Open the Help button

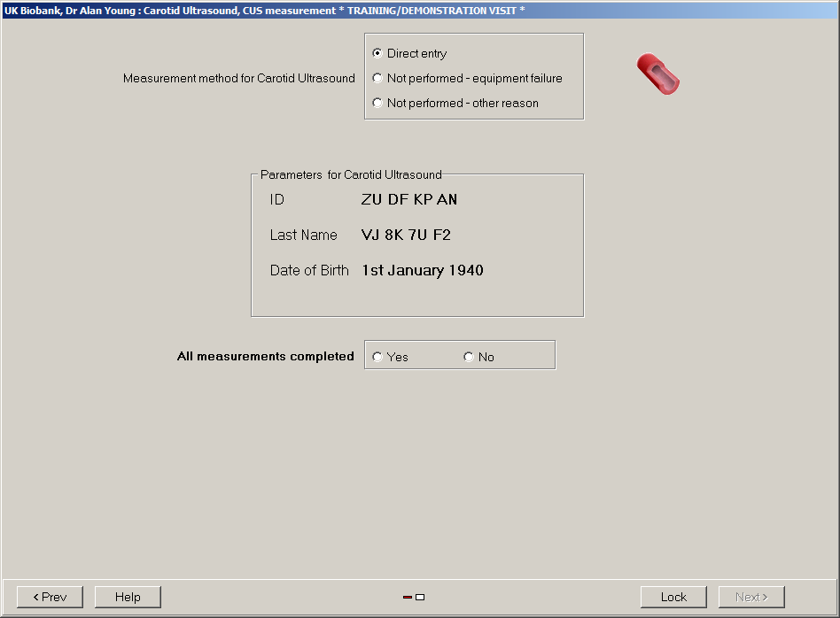[128, 597]
